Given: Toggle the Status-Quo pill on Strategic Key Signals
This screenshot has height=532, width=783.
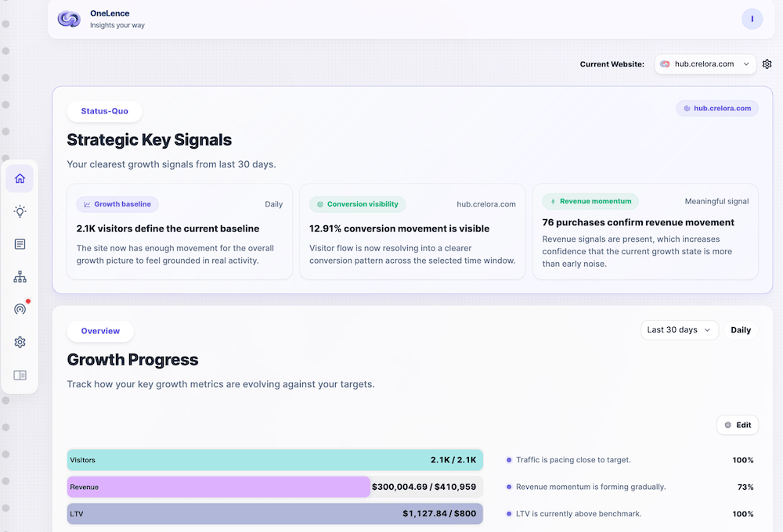Looking at the screenshot, I should click(x=104, y=111).
